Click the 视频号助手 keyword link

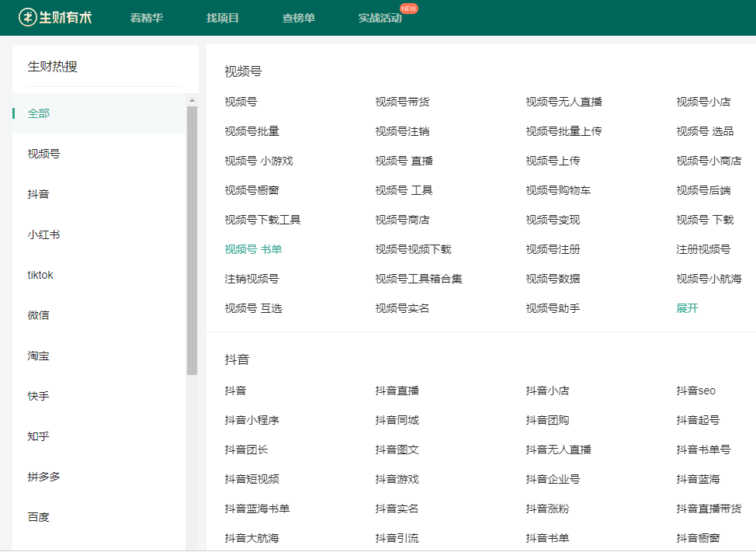(x=553, y=308)
